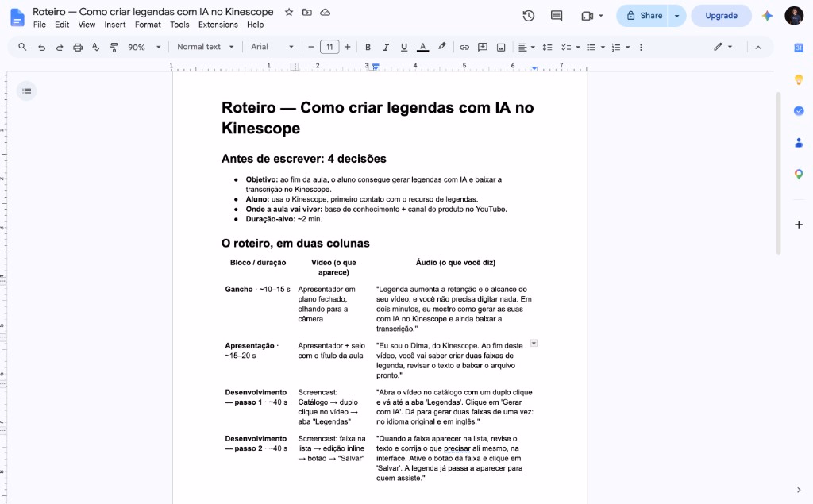The image size is (813, 504).
Task: Open the bulleted list options arrow
Action: 603,47
